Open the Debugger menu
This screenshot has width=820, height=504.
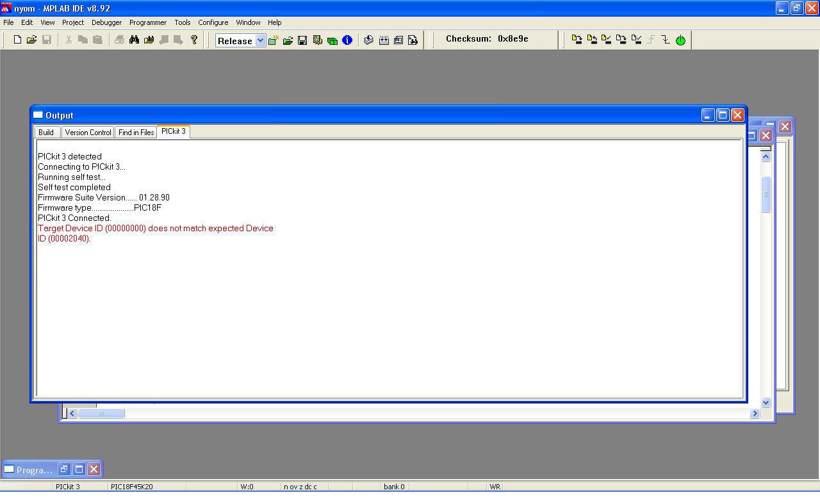coord(106,22)
